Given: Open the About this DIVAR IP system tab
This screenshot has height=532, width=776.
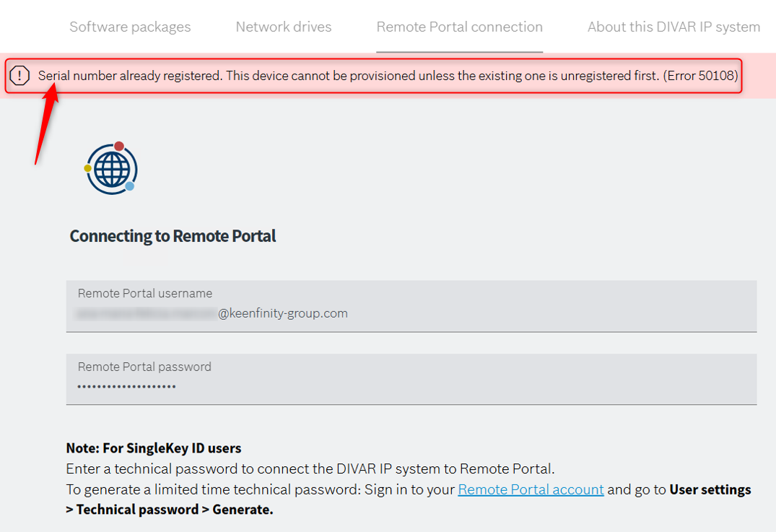Looking at the screenshot, I should coord(673,27).
